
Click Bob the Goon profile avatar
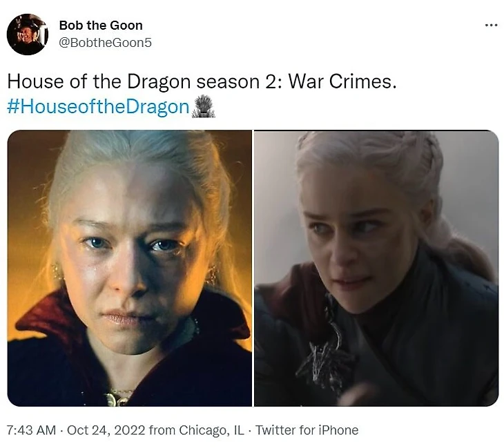coord(28,35)
